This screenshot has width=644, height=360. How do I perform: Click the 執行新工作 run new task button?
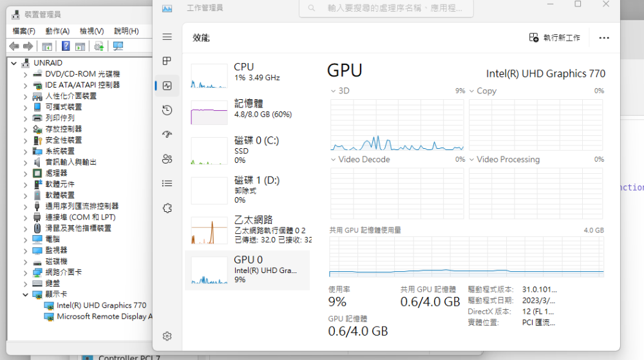pos(554,38)
